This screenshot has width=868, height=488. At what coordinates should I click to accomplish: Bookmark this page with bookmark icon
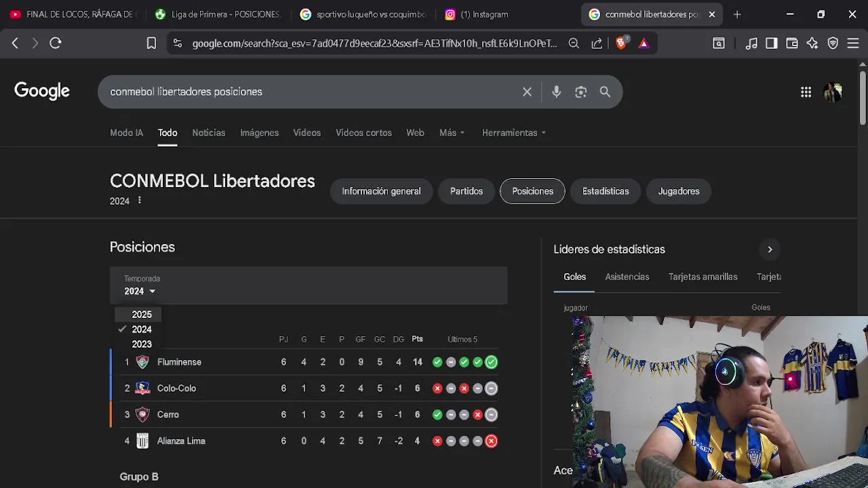151,43
